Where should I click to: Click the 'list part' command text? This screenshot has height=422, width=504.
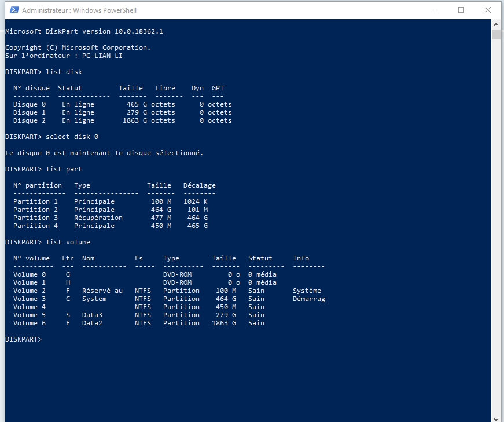(64, 169)
